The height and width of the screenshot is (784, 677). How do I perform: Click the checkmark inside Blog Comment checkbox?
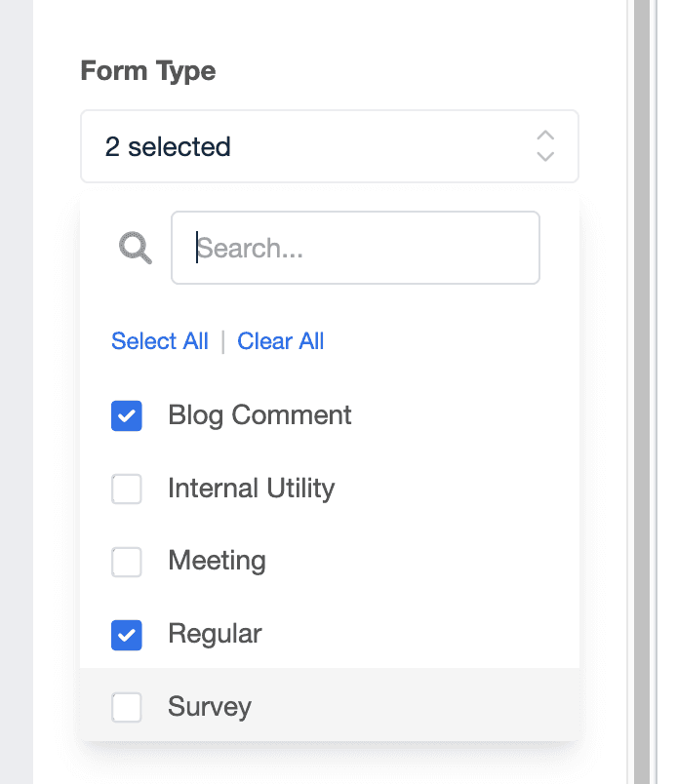pos(126,415)
